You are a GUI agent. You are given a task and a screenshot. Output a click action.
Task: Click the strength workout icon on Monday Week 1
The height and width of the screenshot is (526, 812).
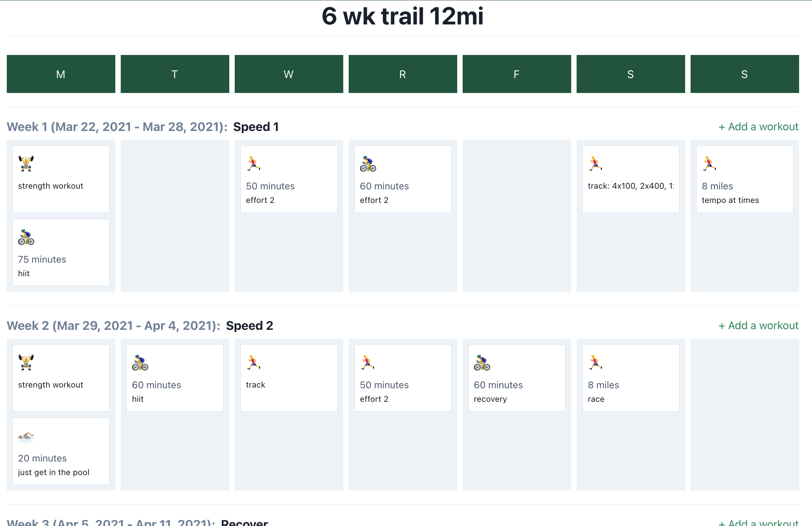coord(26,164)
